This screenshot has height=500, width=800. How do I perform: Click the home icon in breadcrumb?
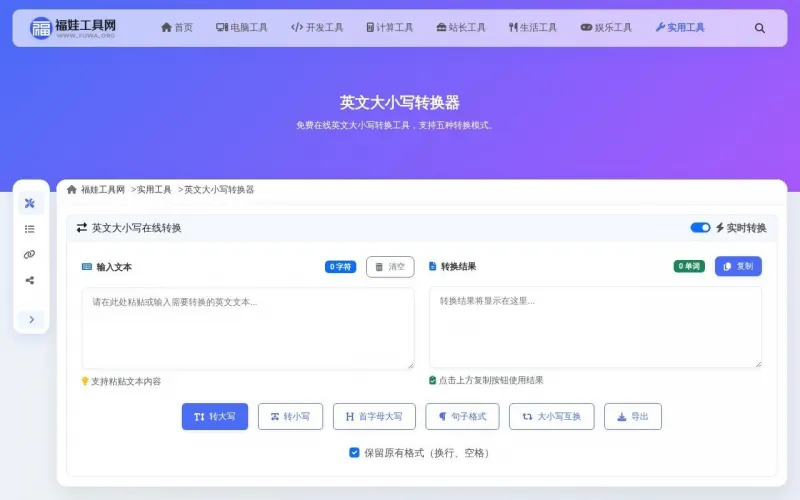pyautogui.click(x=71, y=189)
